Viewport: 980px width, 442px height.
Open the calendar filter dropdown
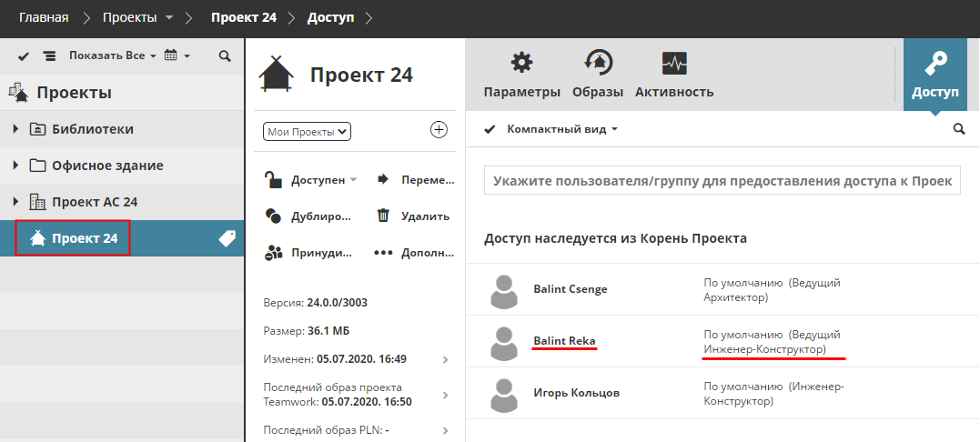coord(177,55)
